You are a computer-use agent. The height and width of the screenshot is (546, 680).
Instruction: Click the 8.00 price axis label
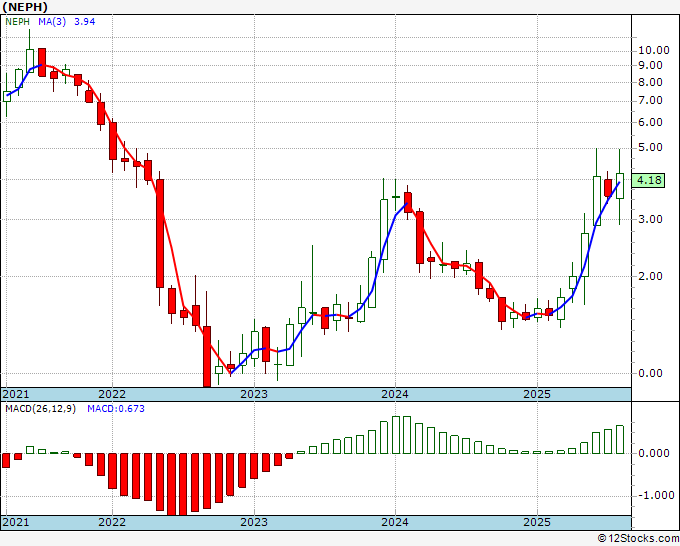coord(650,82)
